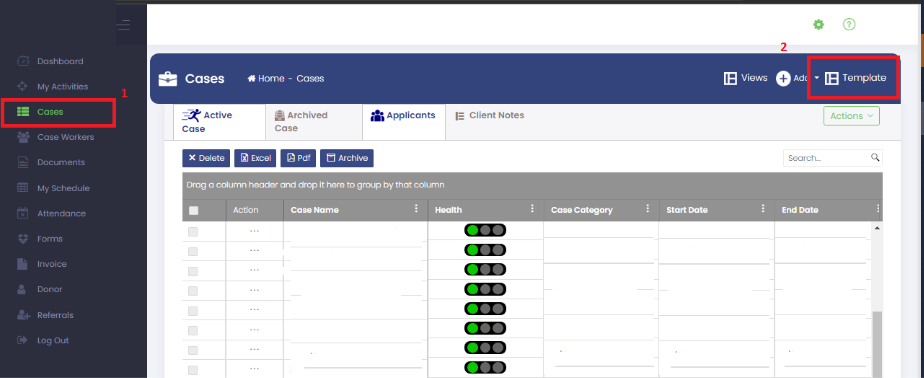Click the Forms dropbox-style icon
This screenshot has height=378, width=924.
(23, 239)
